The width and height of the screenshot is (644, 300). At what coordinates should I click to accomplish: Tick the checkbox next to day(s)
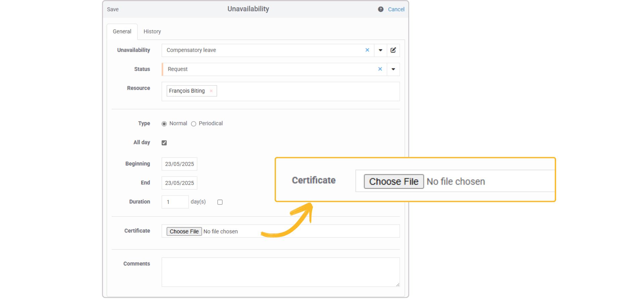220,202
